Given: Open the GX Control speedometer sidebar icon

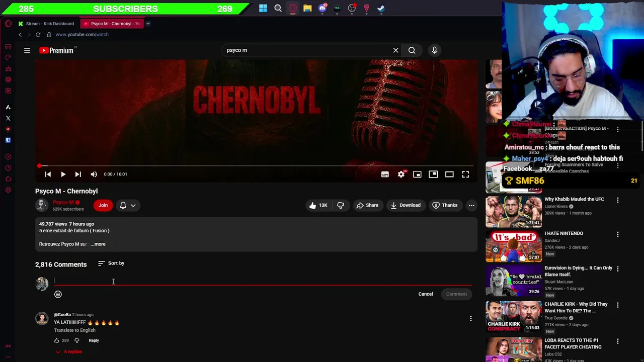Looking at the screenshot, I should pos(8,57).
